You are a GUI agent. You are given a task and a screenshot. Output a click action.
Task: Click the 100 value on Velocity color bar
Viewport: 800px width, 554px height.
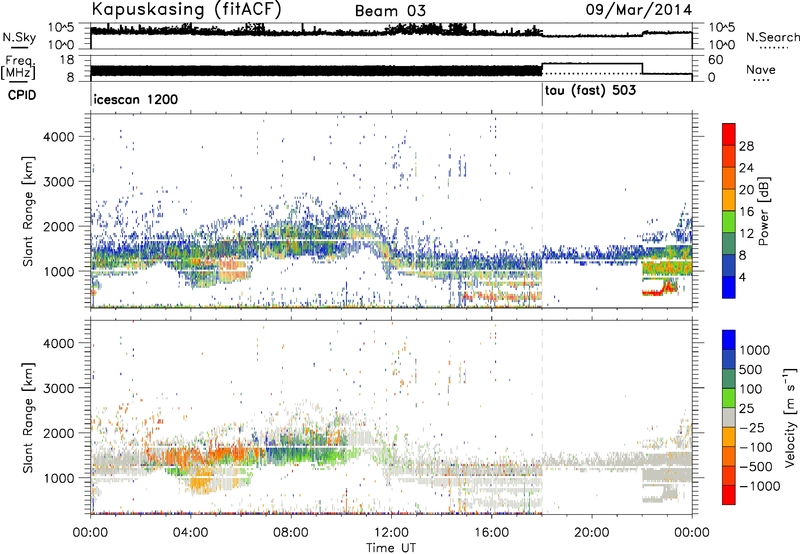coord(751,389)
